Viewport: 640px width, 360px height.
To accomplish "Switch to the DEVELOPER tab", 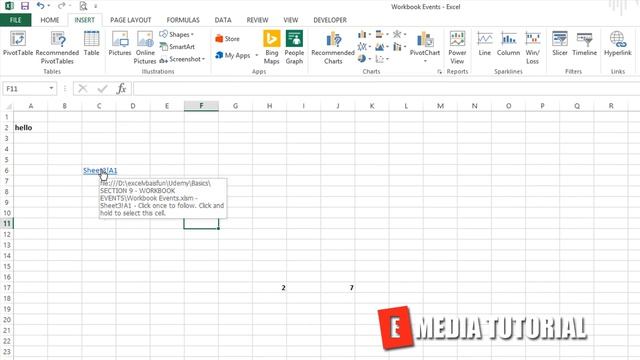I will (x=330, y=20).
